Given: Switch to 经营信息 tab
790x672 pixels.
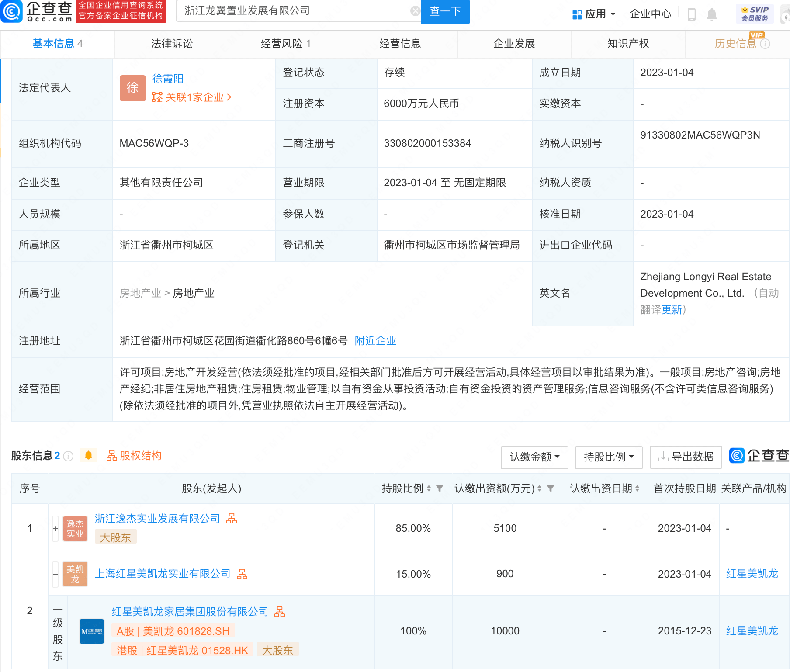Looking at the screenshot, I should click(400, 44).
